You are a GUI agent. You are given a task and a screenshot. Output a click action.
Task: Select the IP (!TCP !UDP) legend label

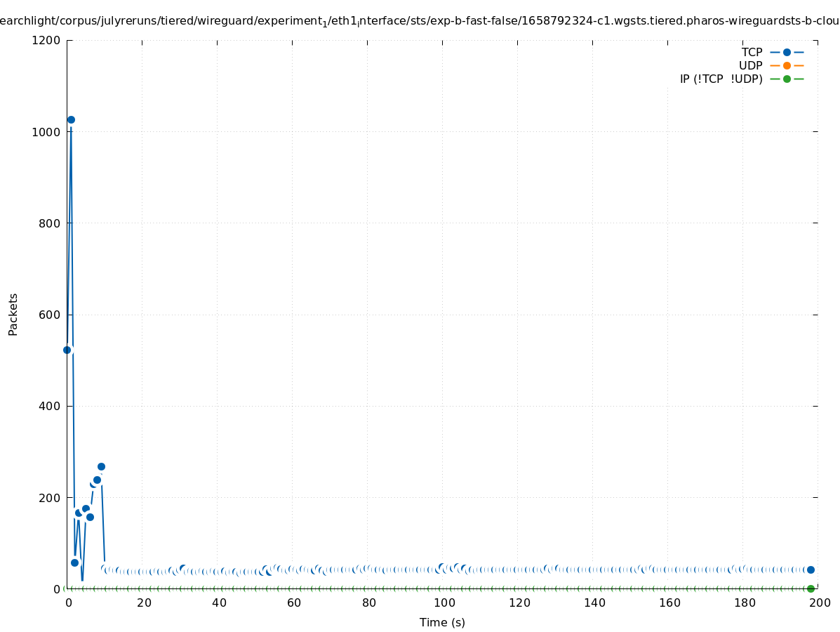click(721, 79)
